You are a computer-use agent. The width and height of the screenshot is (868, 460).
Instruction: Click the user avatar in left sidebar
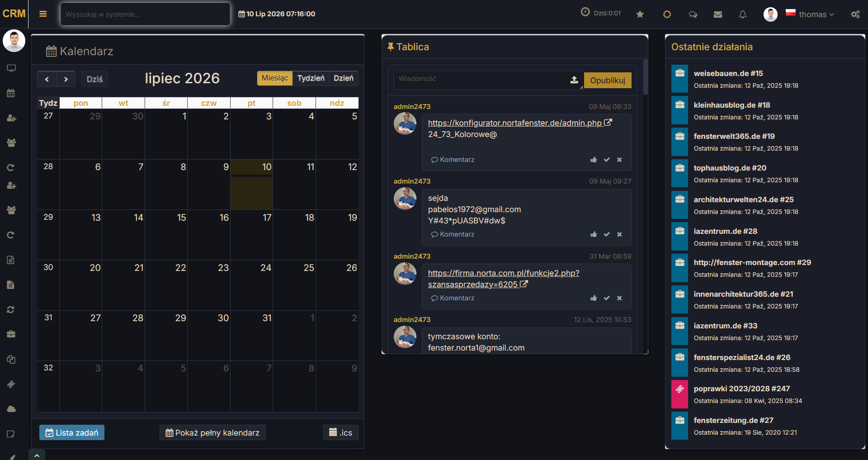14,41
